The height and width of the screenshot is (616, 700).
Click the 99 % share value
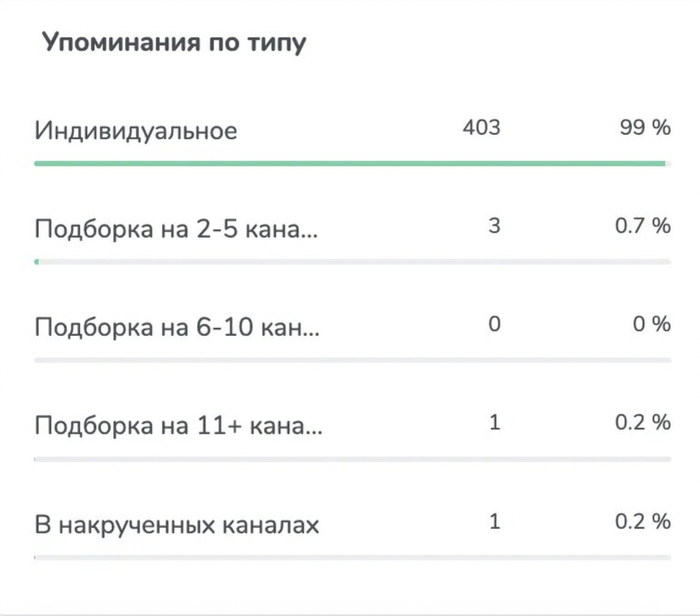[645, 128]
